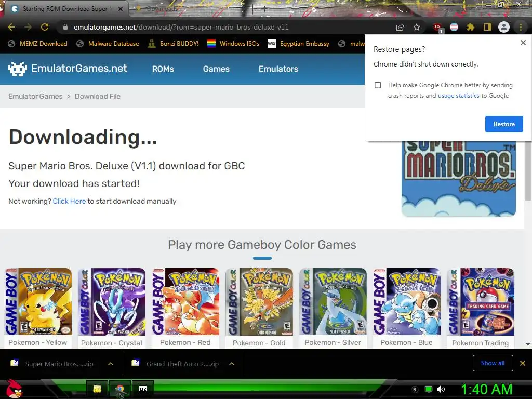Click the Chrome taskbar icon
Image resolution: width=532 pixels, height=399 pixels.
coord(119,389)
